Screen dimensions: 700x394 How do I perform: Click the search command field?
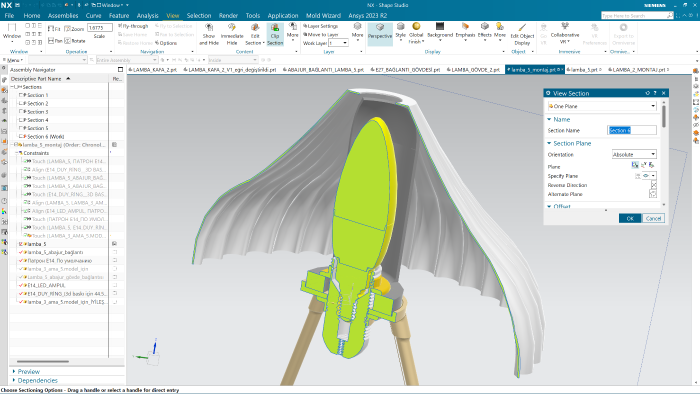pyautogui.click(x=637, y=16)
